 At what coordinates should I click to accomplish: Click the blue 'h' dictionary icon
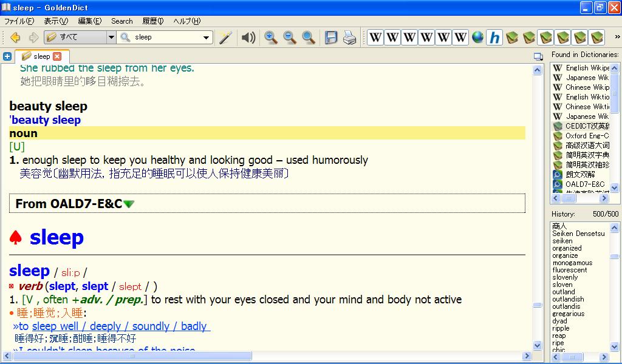pos(495,38)
